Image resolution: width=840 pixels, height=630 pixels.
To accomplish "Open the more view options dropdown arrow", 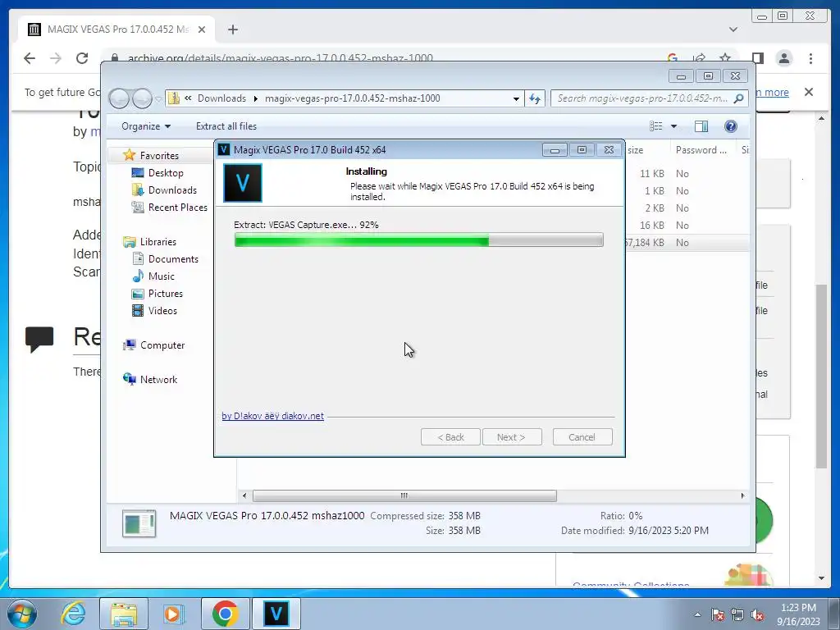I will point(673,126).
